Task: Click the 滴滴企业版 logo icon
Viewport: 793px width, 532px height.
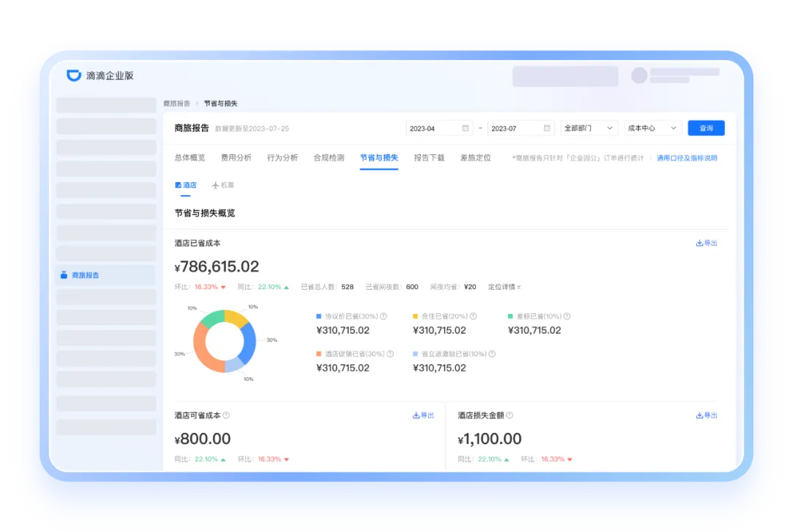Action: click(73, 76)
